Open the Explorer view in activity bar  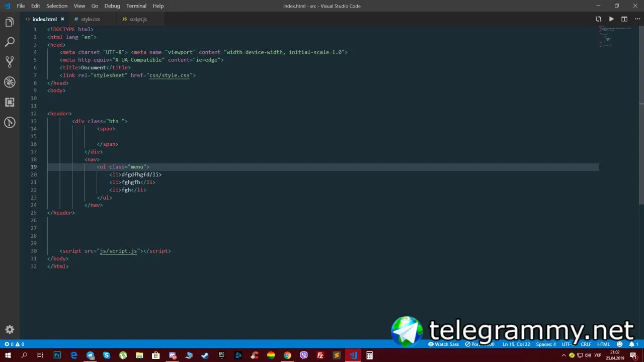10,22
